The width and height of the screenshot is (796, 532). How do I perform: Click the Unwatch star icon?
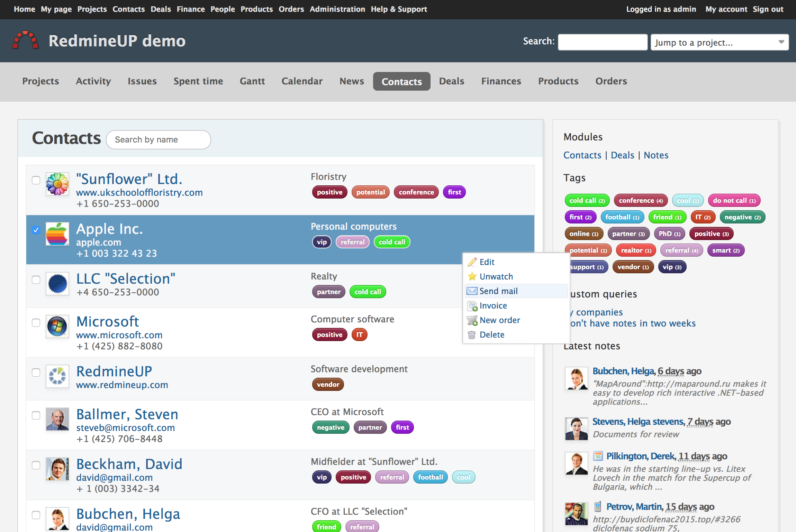click(x=472, y=276)
